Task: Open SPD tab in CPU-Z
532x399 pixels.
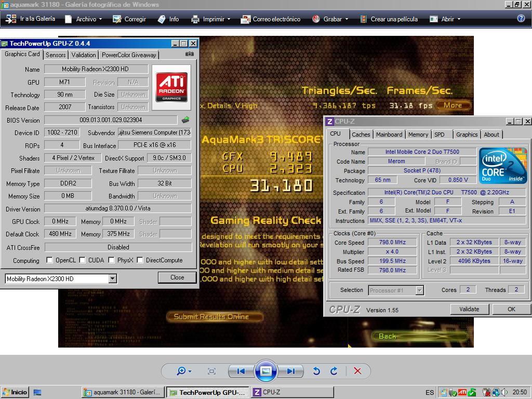Action: point(440,135)
